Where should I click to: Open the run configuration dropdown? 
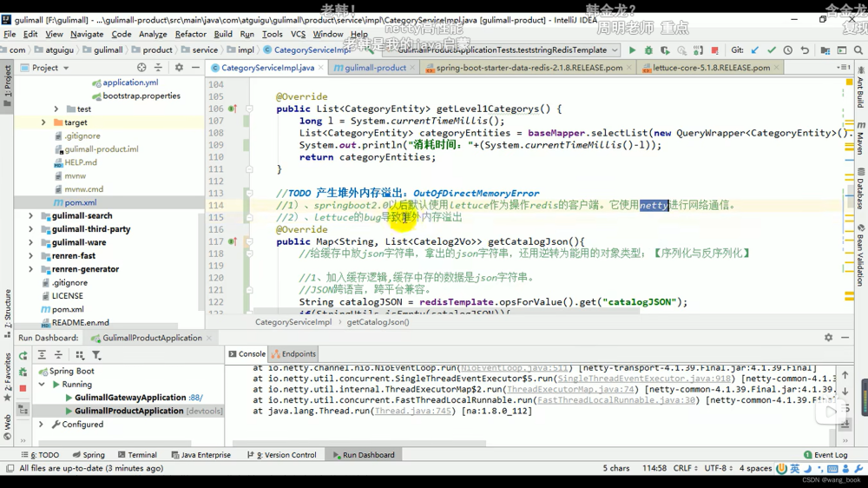pos(615,49)
